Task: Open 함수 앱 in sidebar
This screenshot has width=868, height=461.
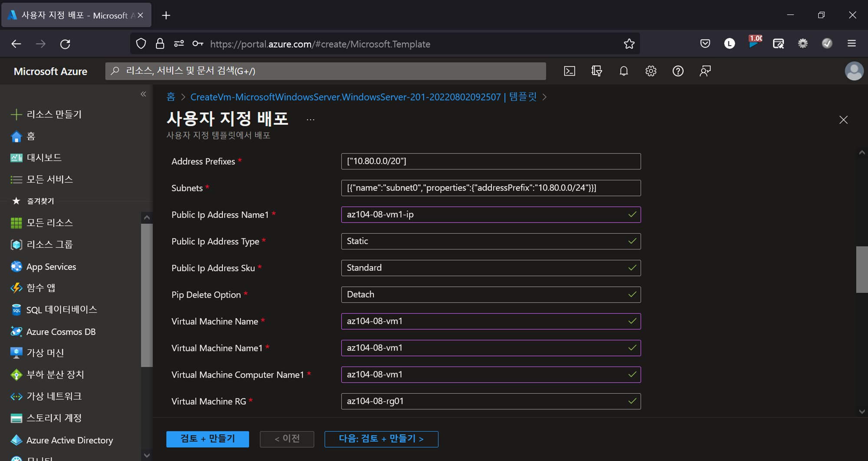Action: pyautogui.click(x=33, y=288)
